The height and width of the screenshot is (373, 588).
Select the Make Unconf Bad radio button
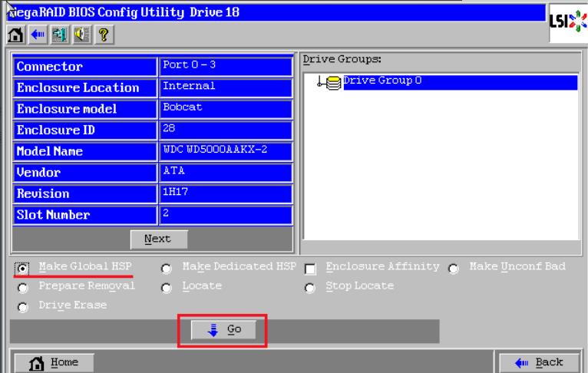[x=454, y=269]
